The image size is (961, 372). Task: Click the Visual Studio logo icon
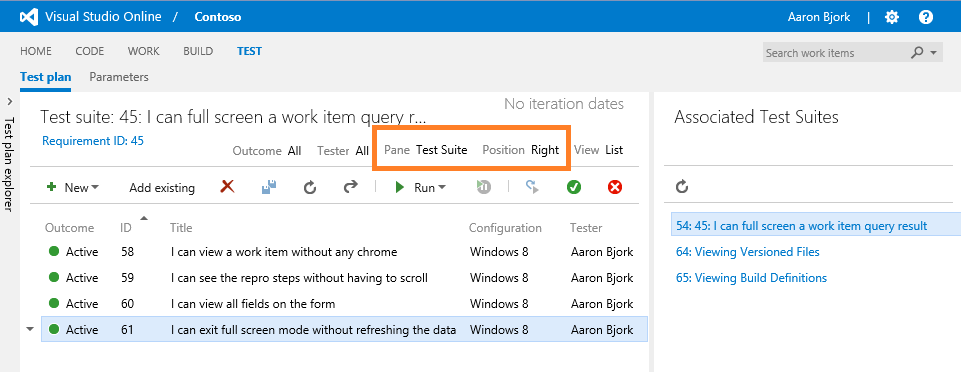[28, 17]
